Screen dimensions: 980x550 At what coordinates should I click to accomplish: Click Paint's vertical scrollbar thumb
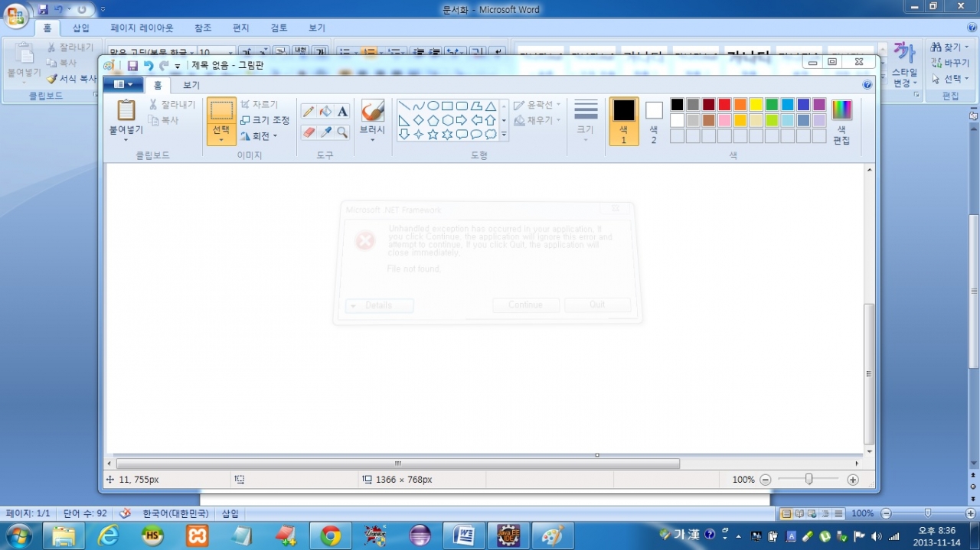(x=869, y=374)
